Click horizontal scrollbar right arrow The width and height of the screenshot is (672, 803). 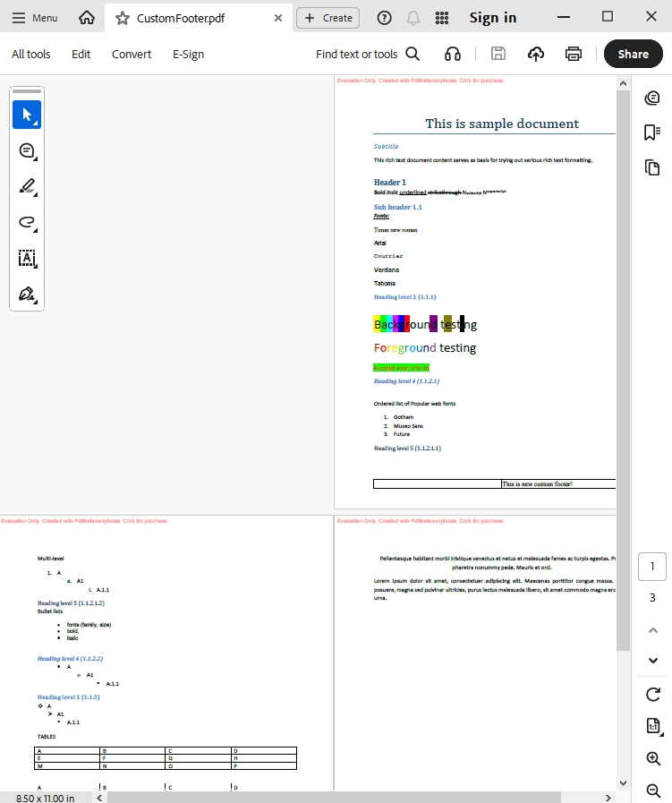click(608, 798)
